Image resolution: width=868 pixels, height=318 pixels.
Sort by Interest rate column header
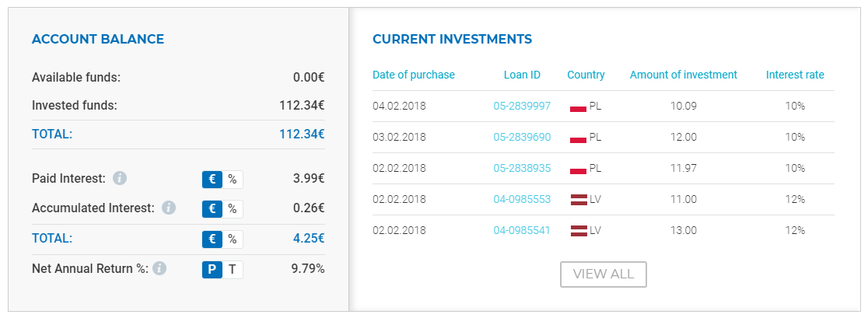795,75
